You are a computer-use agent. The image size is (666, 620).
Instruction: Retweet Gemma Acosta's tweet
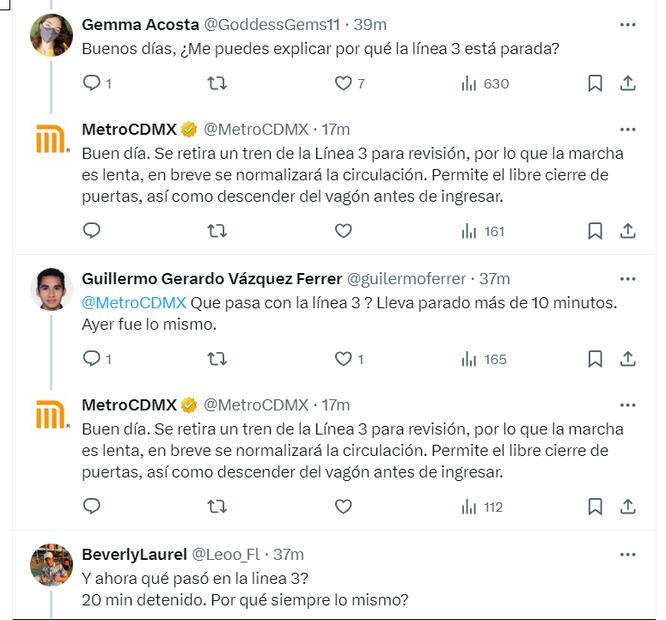point(216,84)
